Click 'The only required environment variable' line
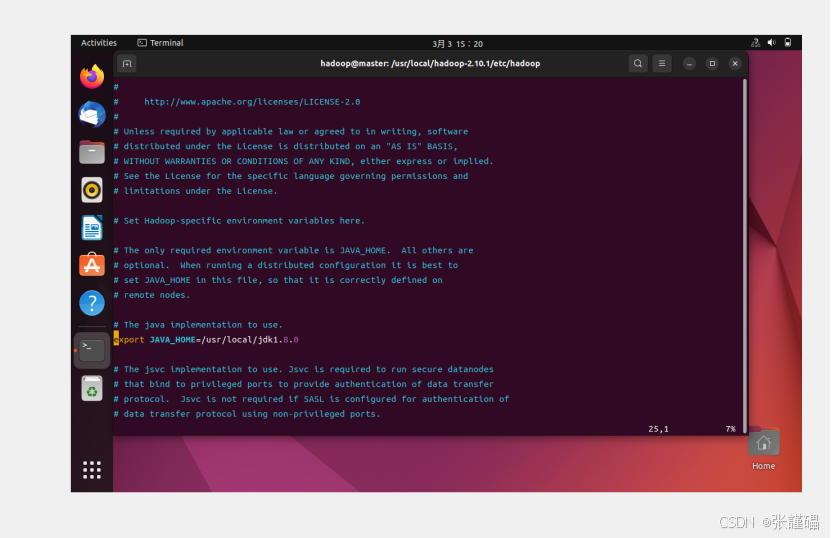 tap(294, 251)
